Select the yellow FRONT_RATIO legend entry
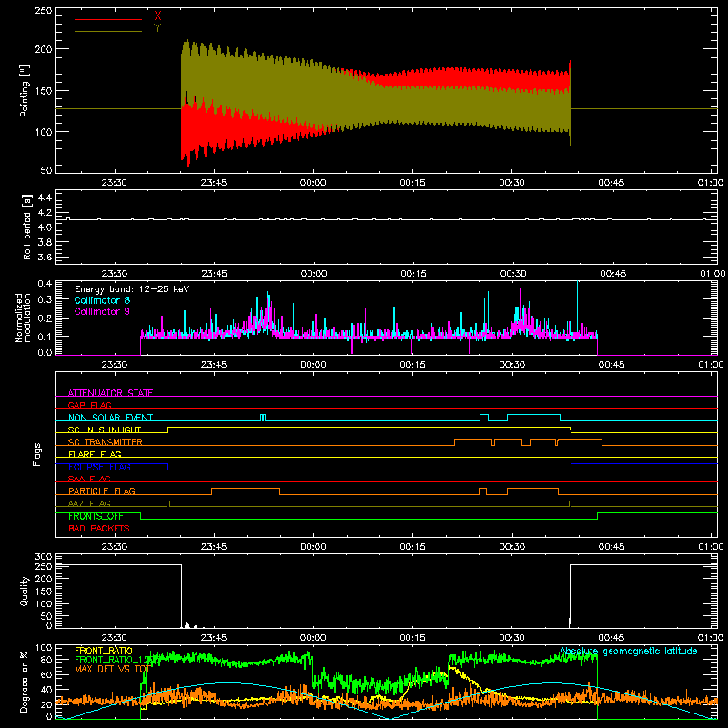728x728 pixels. (x=104, y=651)
